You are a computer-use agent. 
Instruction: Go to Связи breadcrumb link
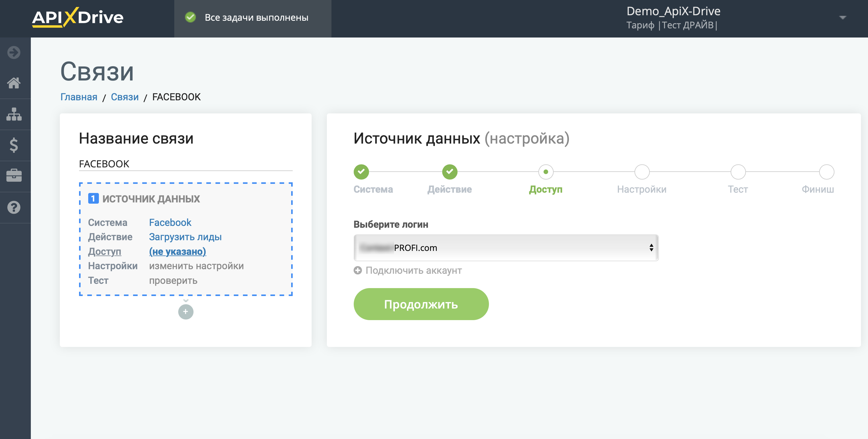point(125,97)
